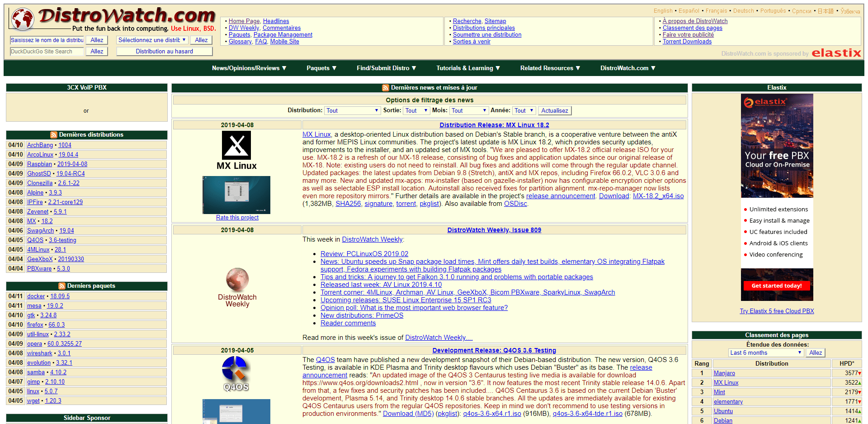868x424 pixels.
Task: Expand the Tutorials & Learning menu
Action: click(468, 68)
